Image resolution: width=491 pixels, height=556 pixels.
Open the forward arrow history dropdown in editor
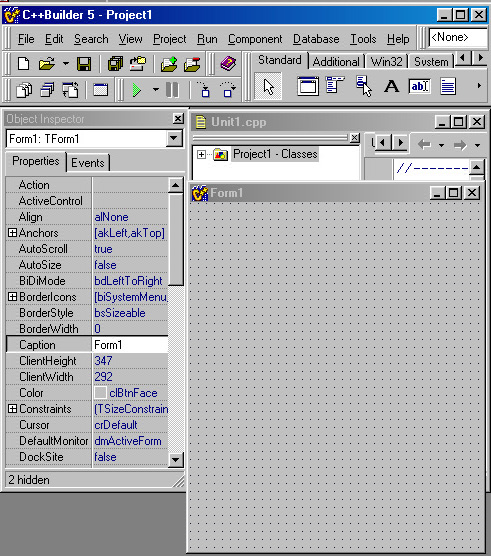click(478, 145)
